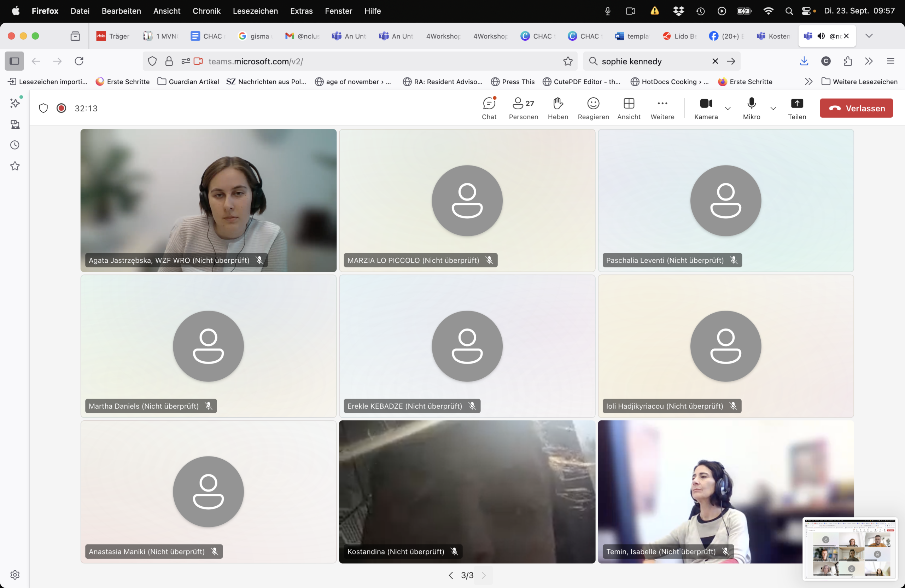Viewport: 905px width, 588px height.
Task: Click the self-view thumbnail preview
Action: click(x=849, y=548)
